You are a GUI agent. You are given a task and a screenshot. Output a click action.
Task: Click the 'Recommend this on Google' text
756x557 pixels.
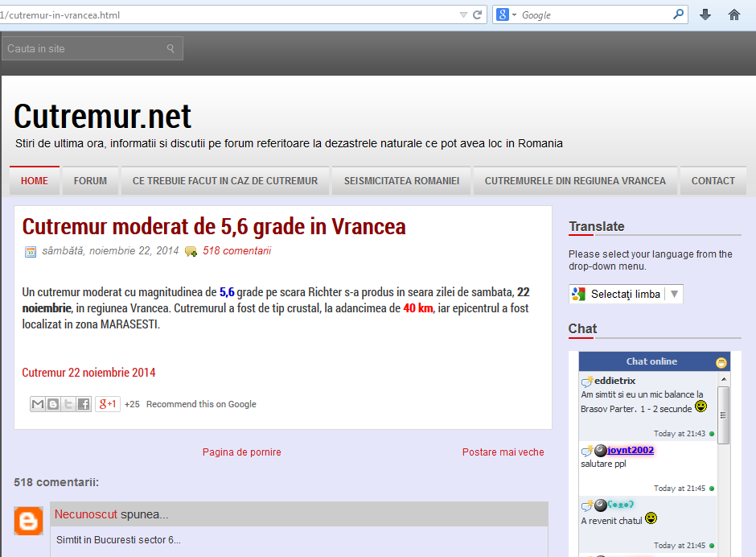point(201,404)
